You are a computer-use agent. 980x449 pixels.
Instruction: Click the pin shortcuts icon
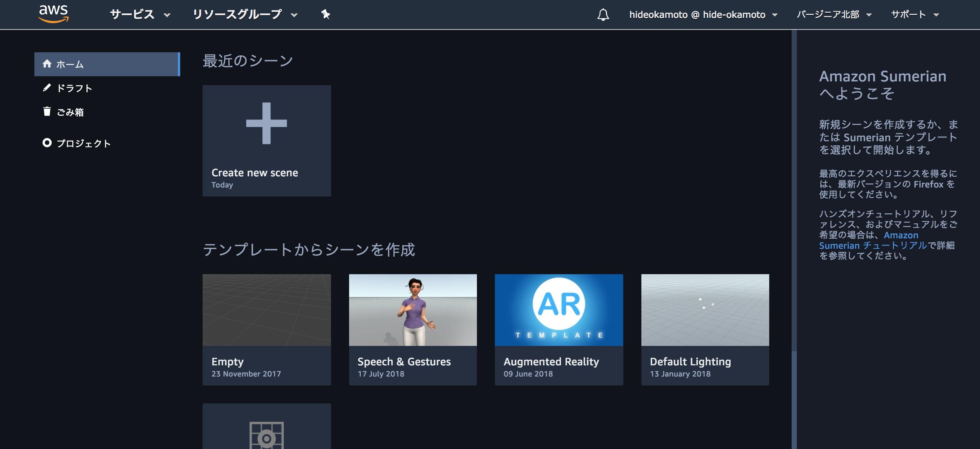point(325,15)
